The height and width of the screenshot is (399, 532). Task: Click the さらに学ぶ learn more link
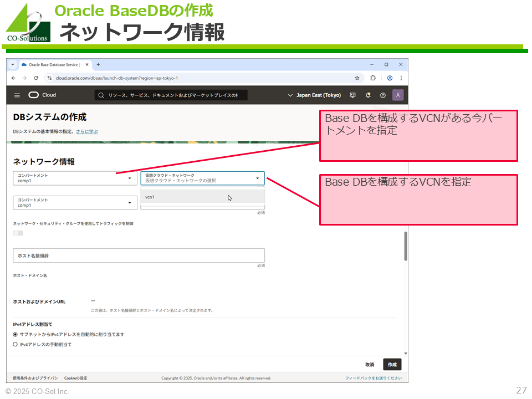tap(87, 132)
